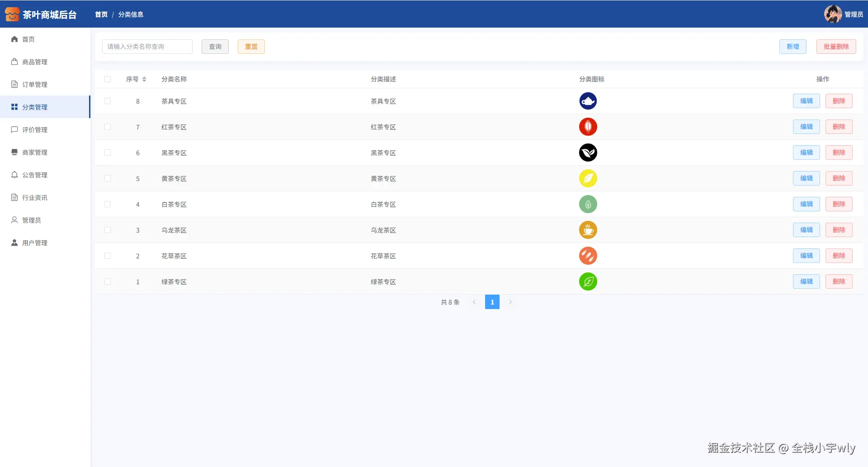Click the 新增 add button
868x467 pixels.
793,47
